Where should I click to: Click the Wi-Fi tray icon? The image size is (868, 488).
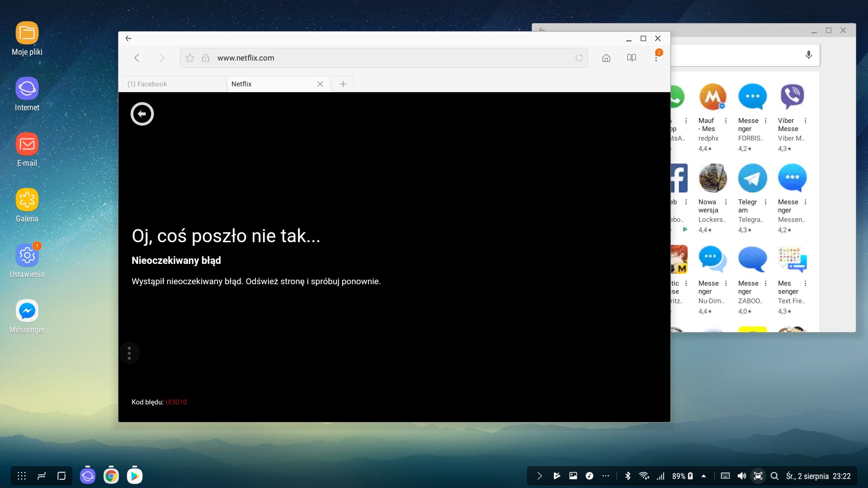[644, 476]
